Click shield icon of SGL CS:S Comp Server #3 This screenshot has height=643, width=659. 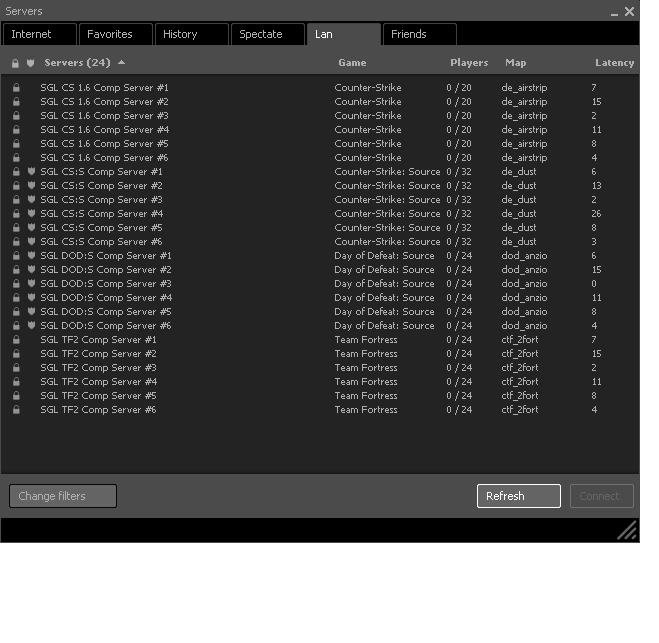point(31,200)
